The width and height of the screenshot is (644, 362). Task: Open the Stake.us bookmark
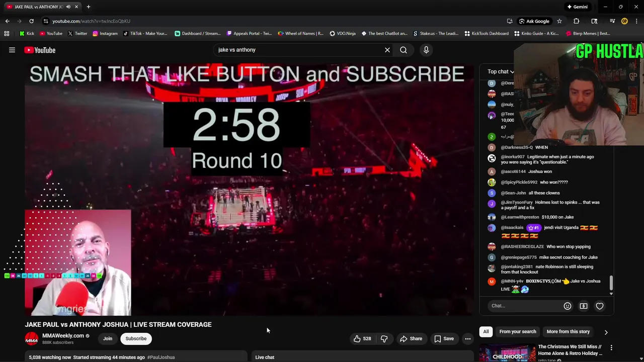[436, 34]
